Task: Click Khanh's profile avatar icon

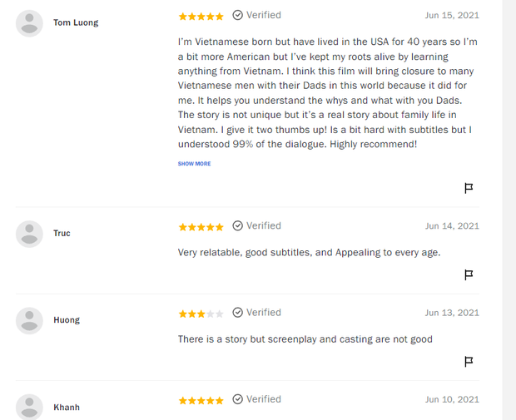Action: pyautogui.click(x=29, y=407)
